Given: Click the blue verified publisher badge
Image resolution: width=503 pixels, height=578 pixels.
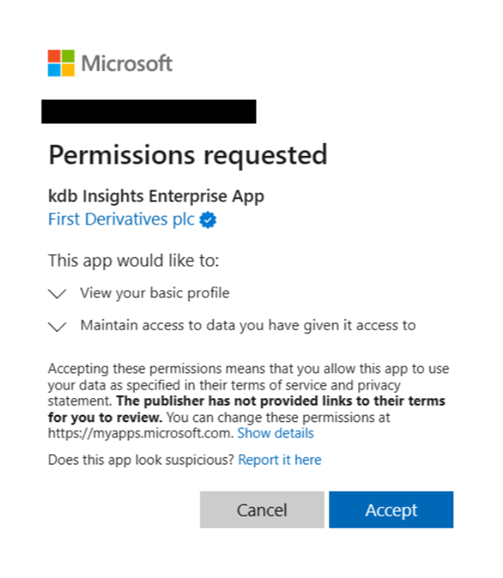Looking at the screenshot, I should 208,220.
